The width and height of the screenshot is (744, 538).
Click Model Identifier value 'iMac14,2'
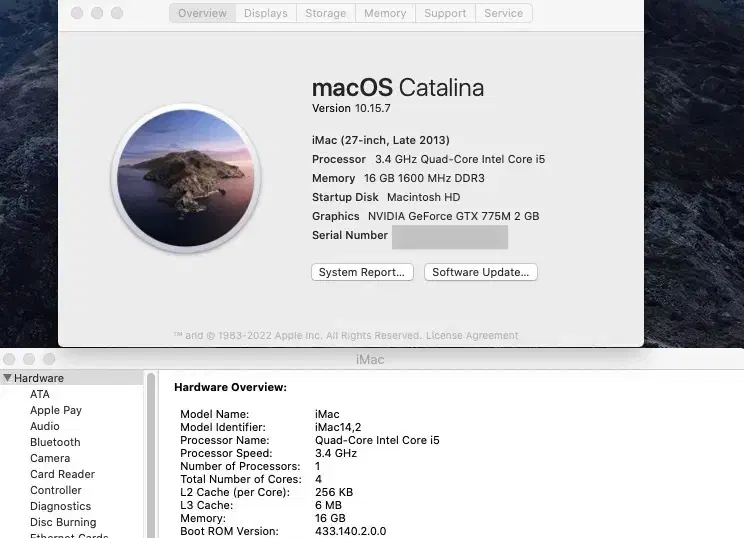[338, 427]
